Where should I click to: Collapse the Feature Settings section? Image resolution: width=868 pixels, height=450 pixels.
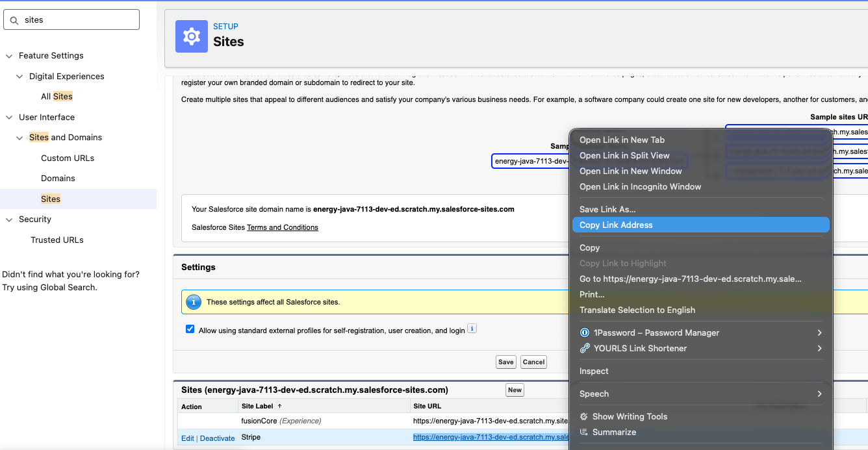[9, 56]
